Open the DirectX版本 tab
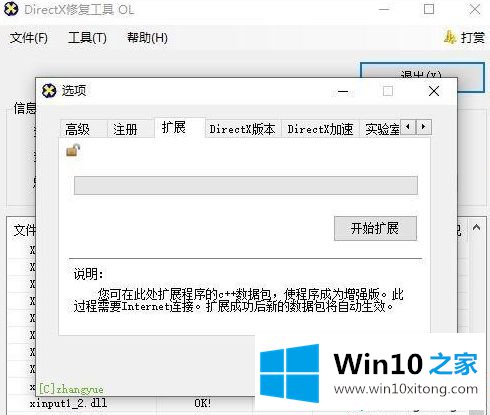The image size is (490, 415). pyautogui.click(x=242, y=129)
